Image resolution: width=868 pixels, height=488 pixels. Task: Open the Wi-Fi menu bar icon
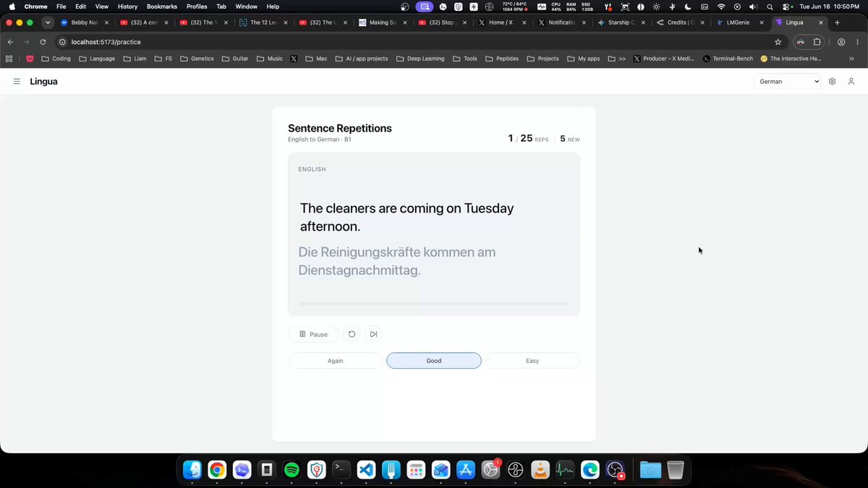coord(720,7)
